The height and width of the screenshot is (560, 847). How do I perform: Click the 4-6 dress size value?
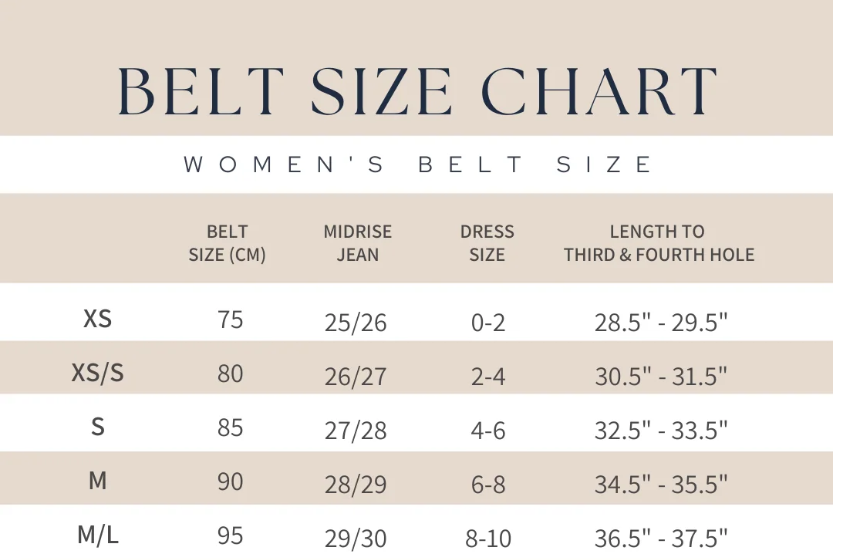(488, 430)
